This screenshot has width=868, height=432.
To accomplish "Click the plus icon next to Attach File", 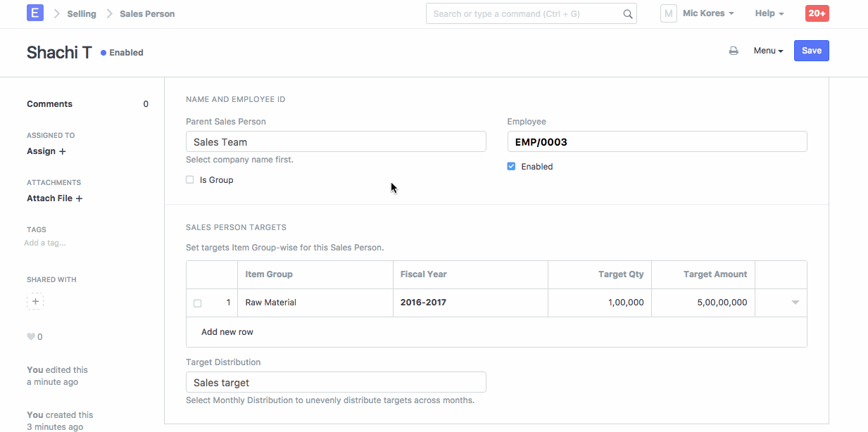I will pos(79,198).
